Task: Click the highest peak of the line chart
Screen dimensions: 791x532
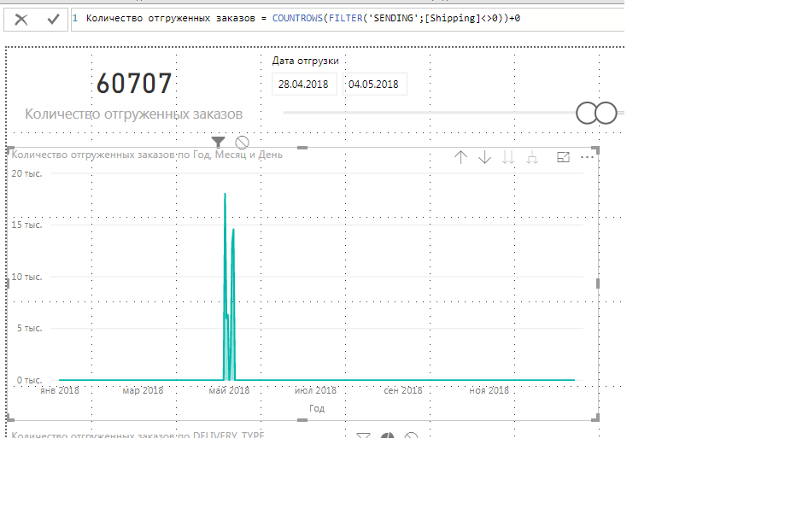Action: pos(225,194)
